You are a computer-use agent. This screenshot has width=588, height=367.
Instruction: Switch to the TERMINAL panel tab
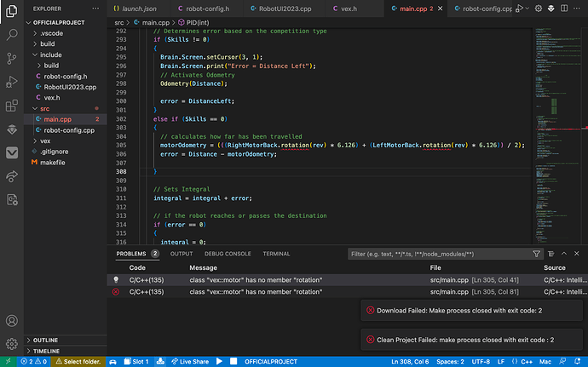[276, 254]
